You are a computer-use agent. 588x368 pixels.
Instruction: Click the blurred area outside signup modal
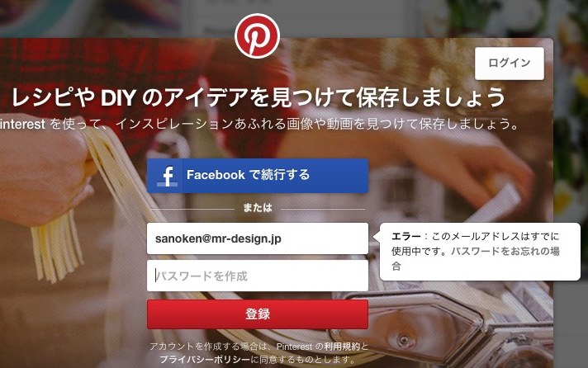pyautogui.click(x=571, y=112)
